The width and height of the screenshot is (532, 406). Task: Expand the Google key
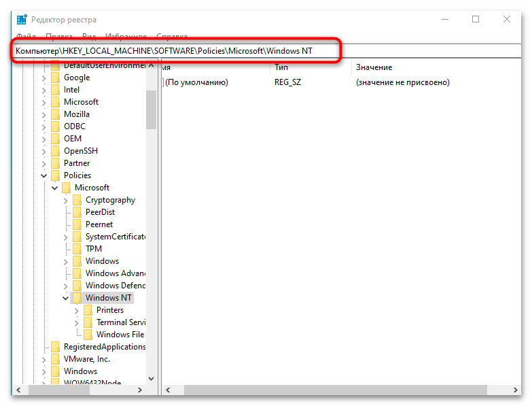click(x=43, y=78)
